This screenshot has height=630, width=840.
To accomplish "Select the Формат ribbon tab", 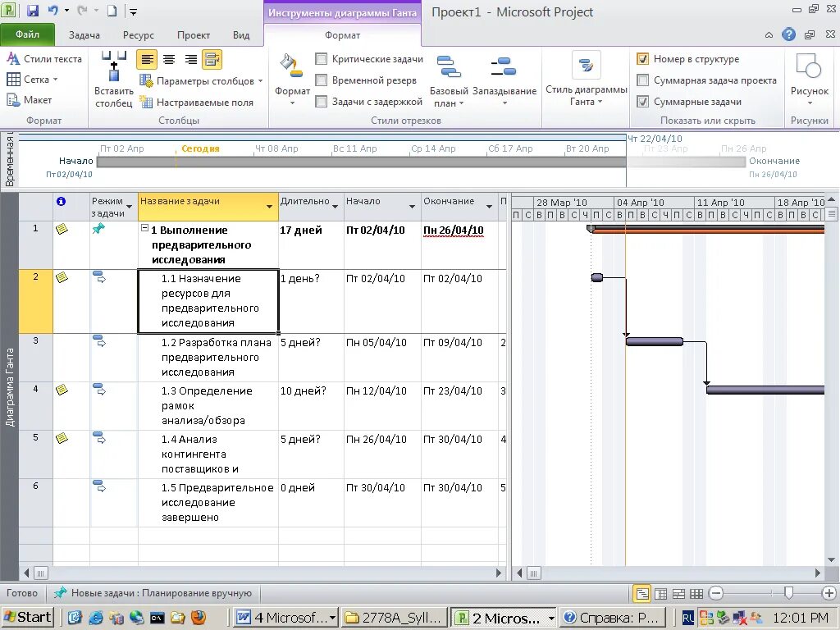I will pos(342,35).
